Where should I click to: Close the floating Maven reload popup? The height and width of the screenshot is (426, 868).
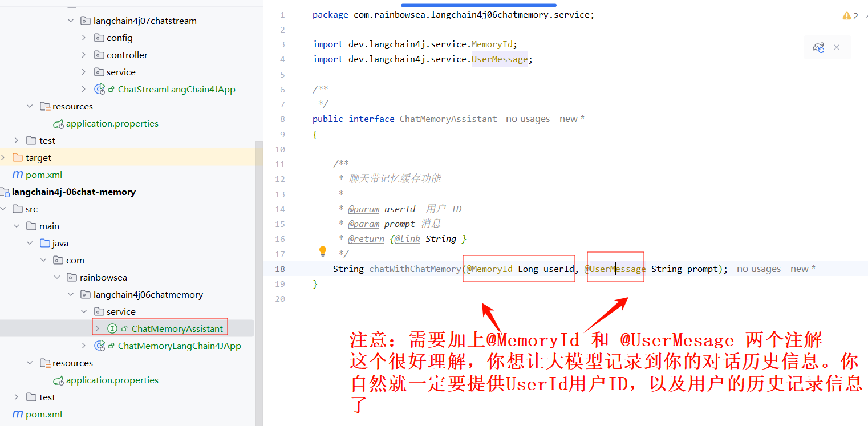[837, 48]
